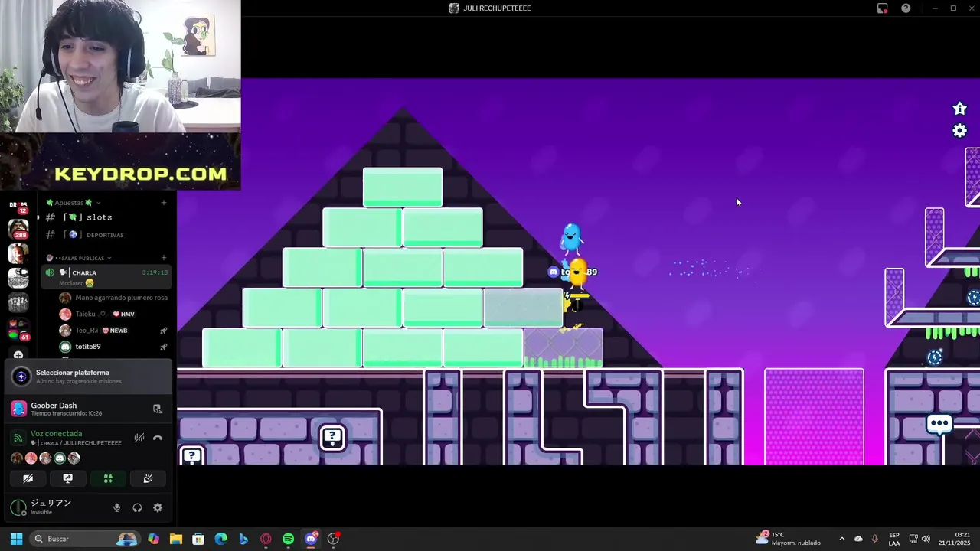Click the star info icon in game
980x551 pixels.
click(959, 109)
